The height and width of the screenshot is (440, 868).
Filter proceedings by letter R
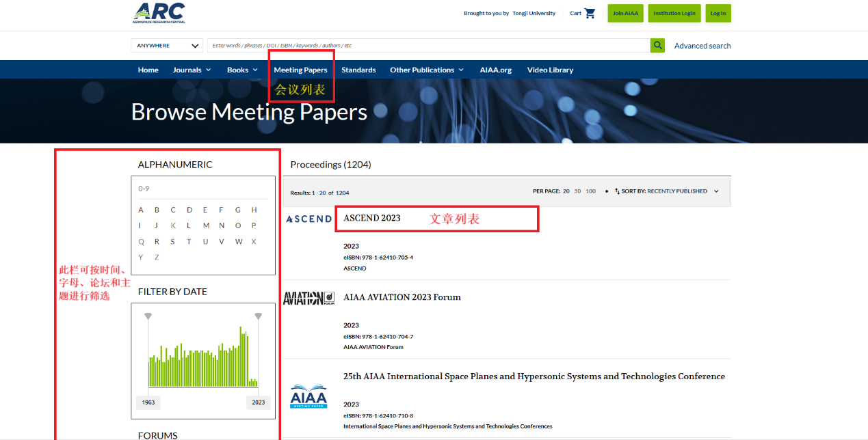click(157, 241)
